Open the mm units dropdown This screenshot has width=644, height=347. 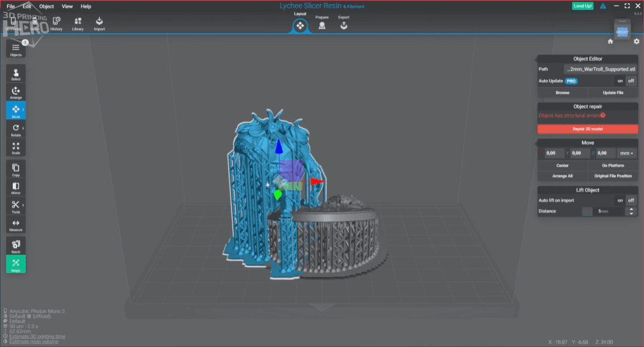[627, 153]
